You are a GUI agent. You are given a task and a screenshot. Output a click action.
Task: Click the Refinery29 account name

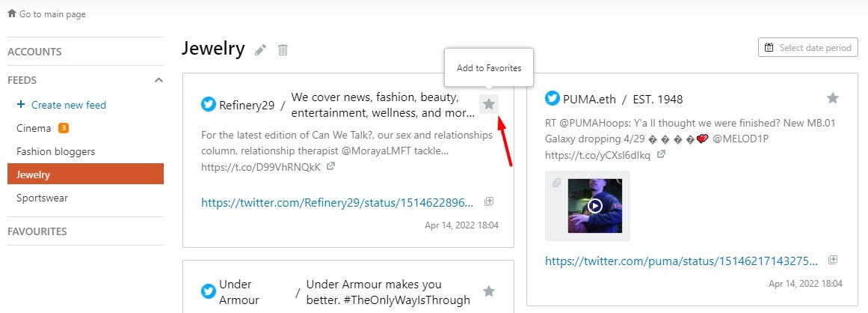(x=247, y=105)
